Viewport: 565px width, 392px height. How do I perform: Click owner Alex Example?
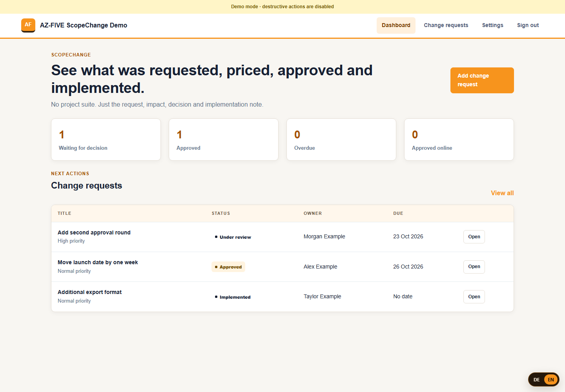point(321,267)
